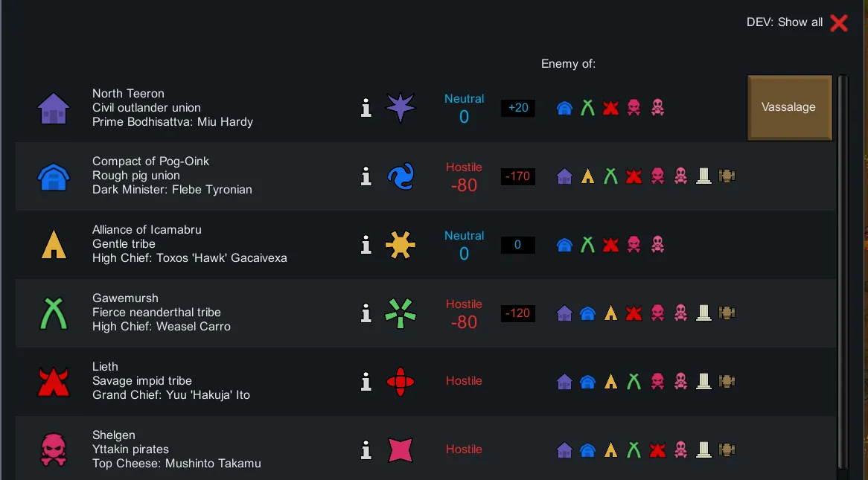The width and height of the screenshot is (868, 480).
Task: Click Alliance of Icamabru's yellow sun ideology icon
Action: pos(400,245)
